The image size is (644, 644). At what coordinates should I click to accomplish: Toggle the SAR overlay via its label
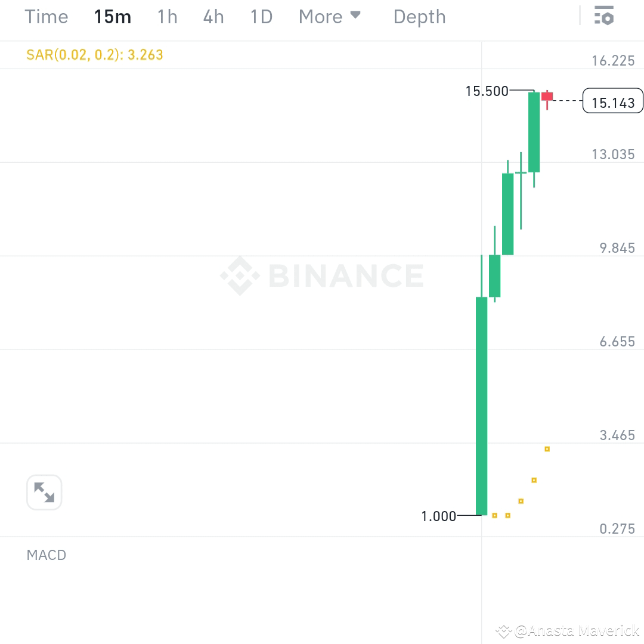pos(94,54)
